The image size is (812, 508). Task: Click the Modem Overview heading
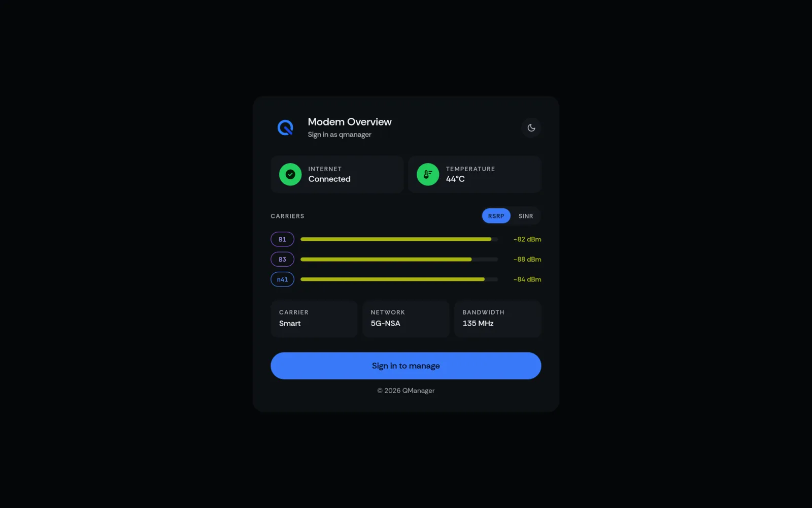pyautogui.click(x=350, y=122)
